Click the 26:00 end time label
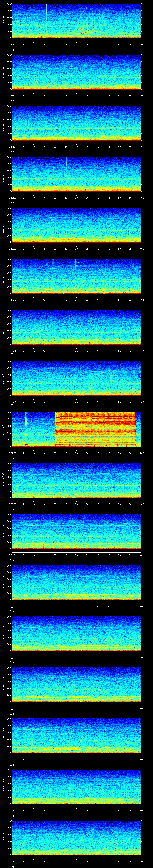Screen dimensions: 153x868 (141, 606)
